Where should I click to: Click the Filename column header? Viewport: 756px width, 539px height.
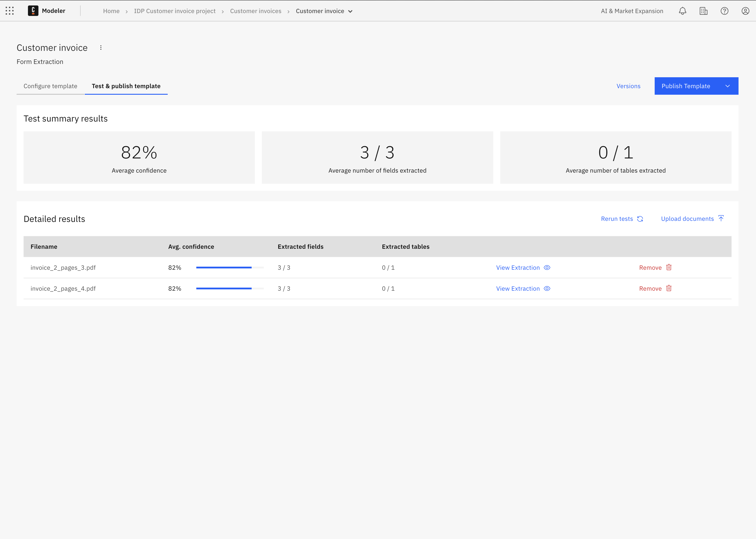pos(44,247)
